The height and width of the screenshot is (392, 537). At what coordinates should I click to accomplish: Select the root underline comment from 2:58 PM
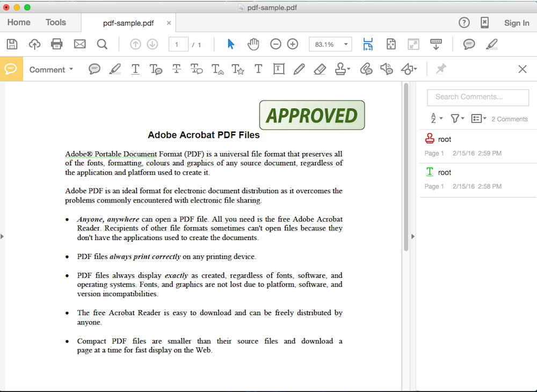[x=478, y=180]
